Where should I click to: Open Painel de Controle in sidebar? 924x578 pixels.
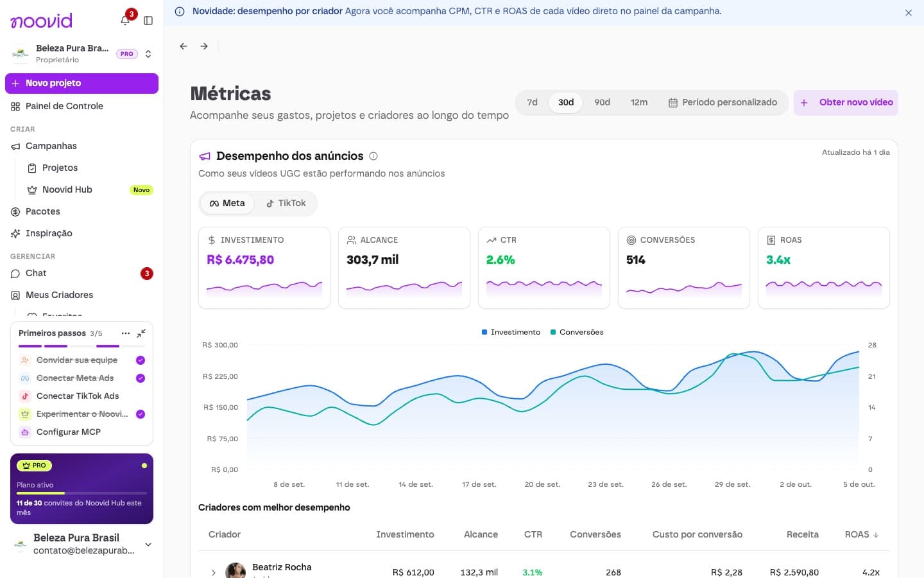[x=81, y=107]
